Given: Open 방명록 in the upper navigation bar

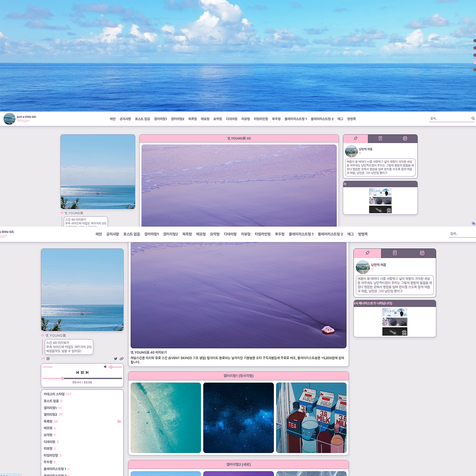Looking at the screenshot, I should click(x=351, y=119).
